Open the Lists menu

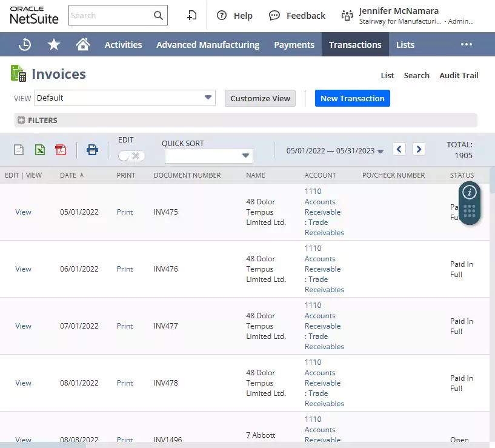click(405, 44)
